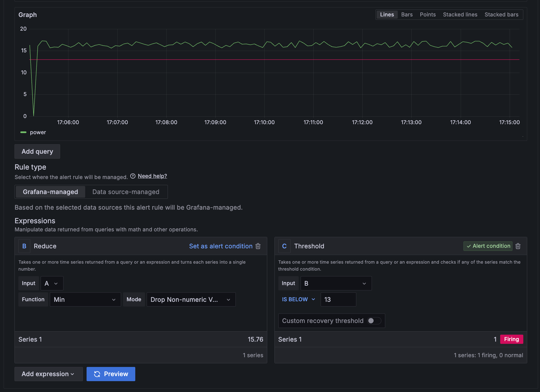Delete the Reduce expression B trash icon

pos(258,246)
